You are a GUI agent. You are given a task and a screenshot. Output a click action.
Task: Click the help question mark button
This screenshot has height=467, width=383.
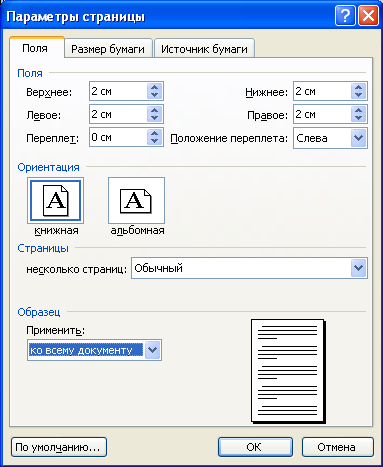coord(345,16)
